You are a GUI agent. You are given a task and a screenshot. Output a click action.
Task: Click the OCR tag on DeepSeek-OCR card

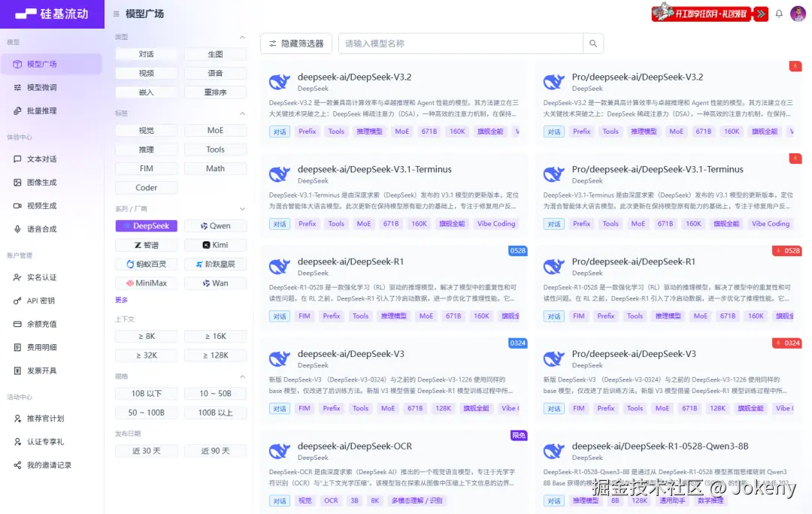(x=331, y=500)
